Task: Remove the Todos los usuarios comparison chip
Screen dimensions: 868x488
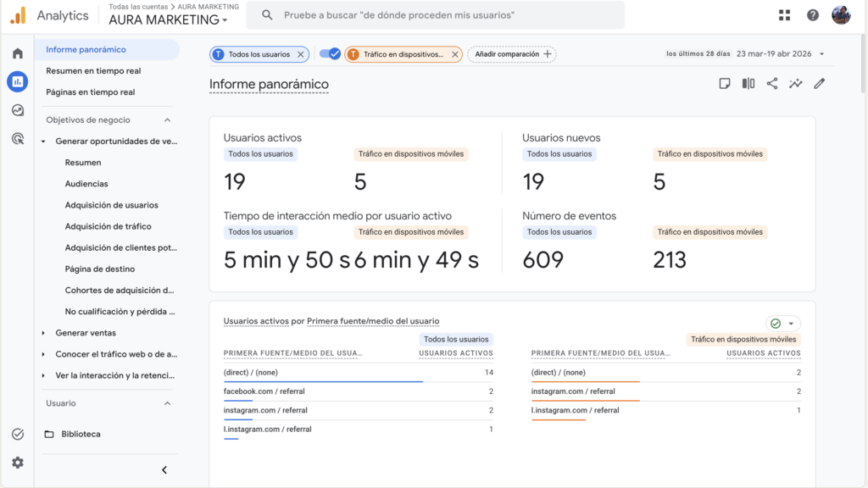Action: point(300,54)
